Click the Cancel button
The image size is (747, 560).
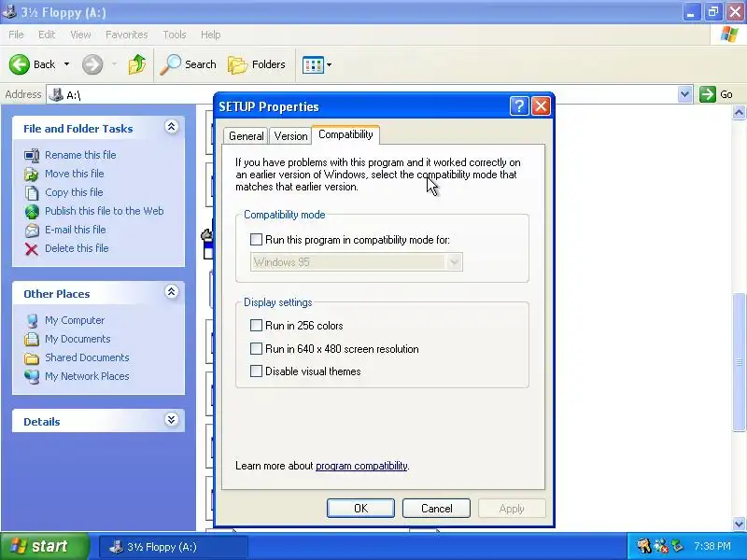click(x=436, y=508)
